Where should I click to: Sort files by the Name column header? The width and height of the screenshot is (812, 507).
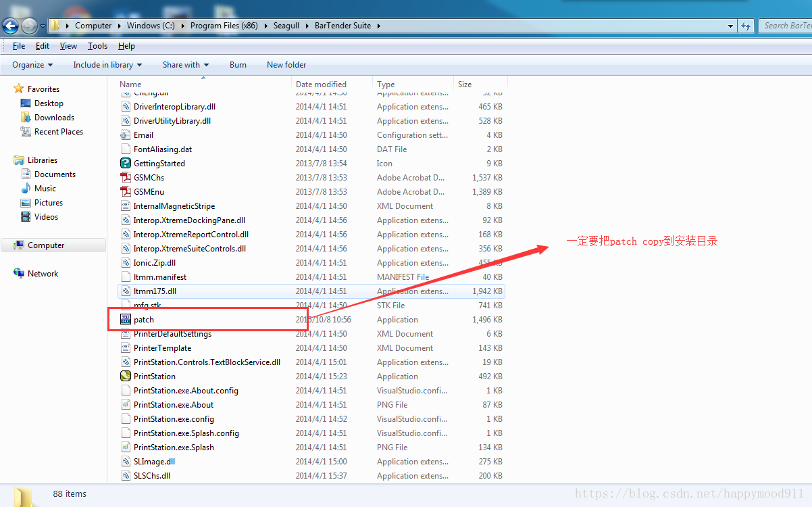(x=204, y=84)
